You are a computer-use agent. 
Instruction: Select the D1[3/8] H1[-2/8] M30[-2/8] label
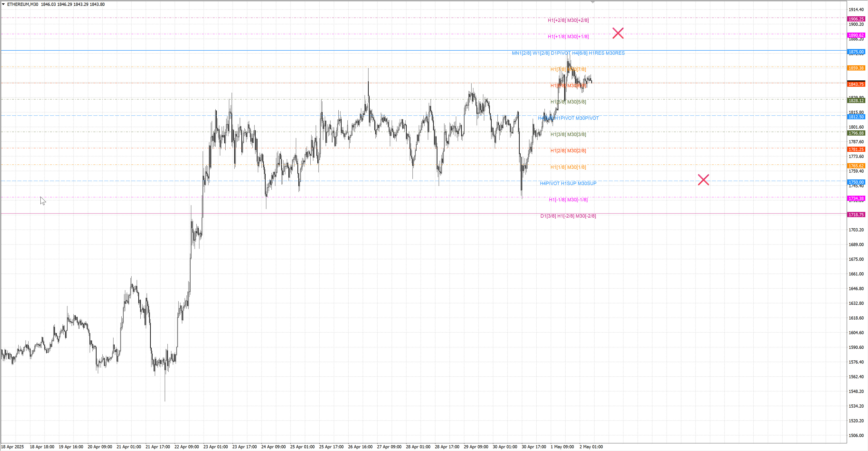(x=568, y=216)
